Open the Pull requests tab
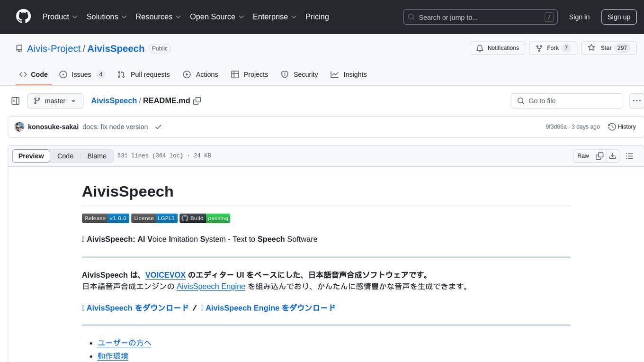Viewport: 644px width, 362px height. [143, 74]
